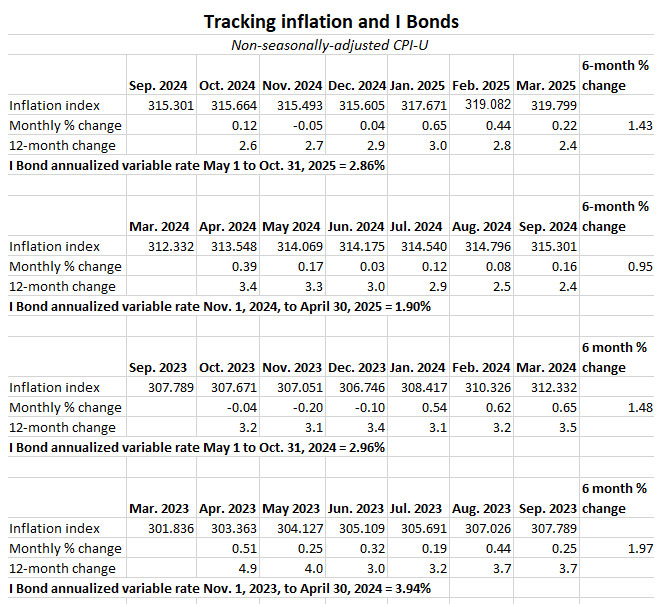Image resolution: width=665 pixels, height=604 pixels.
Task: Select the "Non-seasonally-adjusted CPI-U" subtitle cell
Action: click(330, 45)
